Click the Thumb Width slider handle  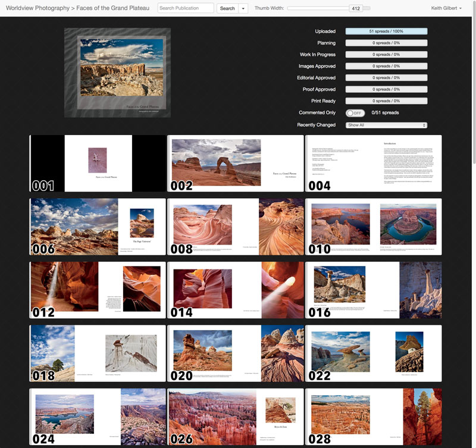point(356,8)
